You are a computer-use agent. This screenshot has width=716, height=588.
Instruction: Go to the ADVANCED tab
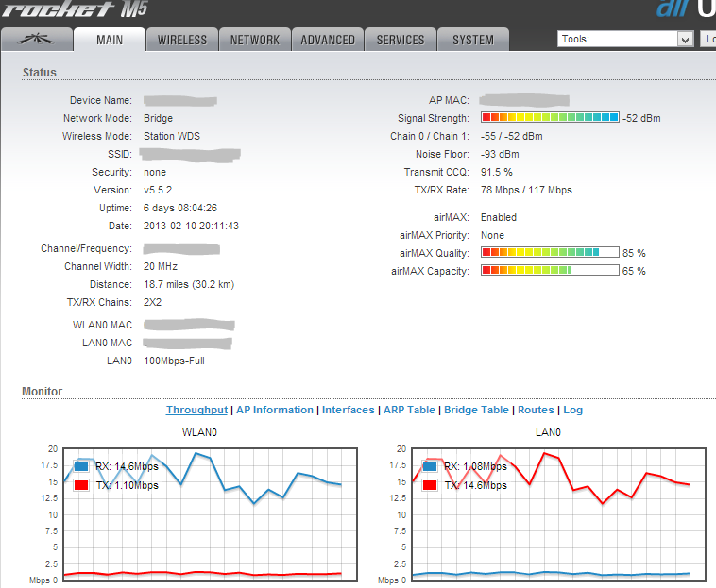328,40
